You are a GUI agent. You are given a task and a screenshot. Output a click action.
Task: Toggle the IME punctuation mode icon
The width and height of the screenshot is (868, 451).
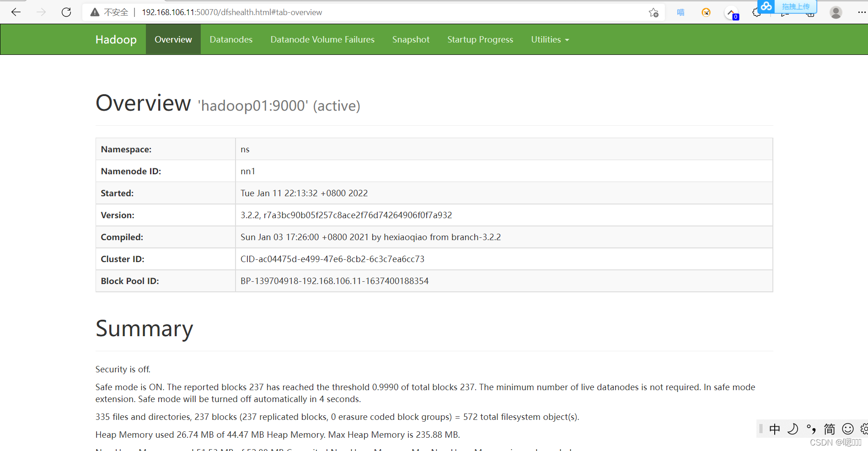[811, 429]
